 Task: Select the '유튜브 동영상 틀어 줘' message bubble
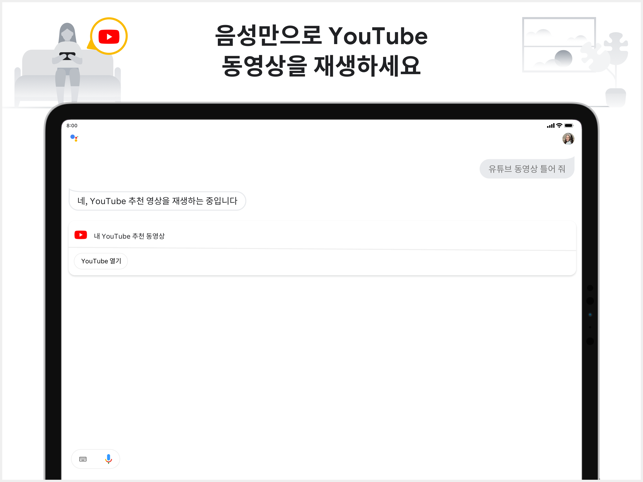point(527,169)
